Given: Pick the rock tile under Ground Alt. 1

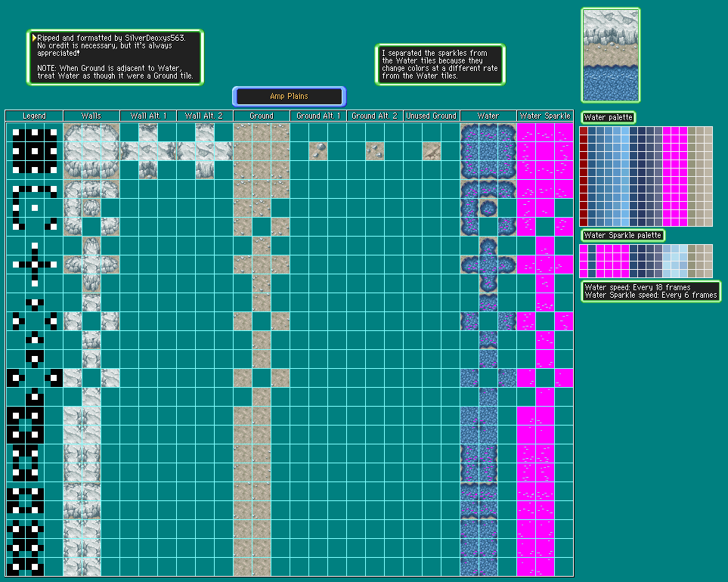Looking at the screenshot, I should (x=318, y=151).
